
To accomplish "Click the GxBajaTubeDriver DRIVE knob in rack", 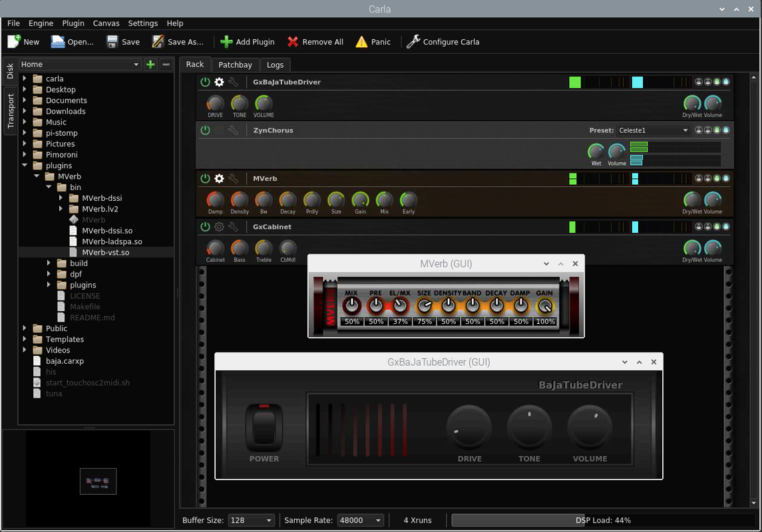I will tap(215, 103).
